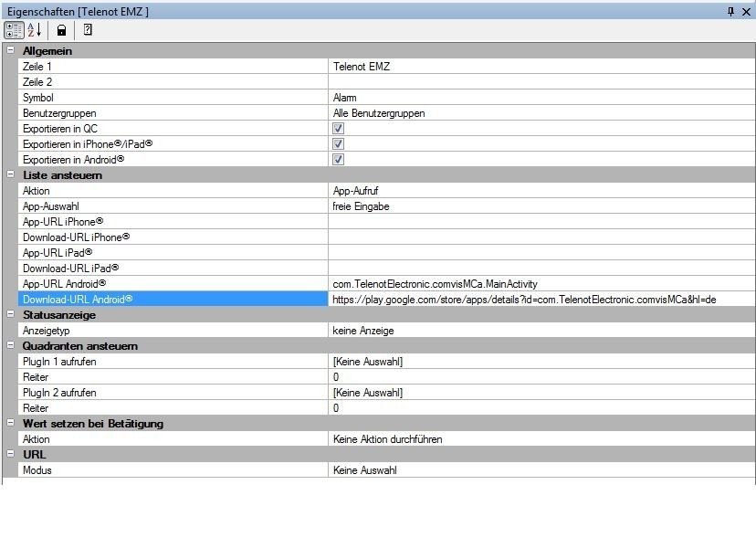Click the Download-URL iPhone value field
The height and width of the screenshot is (548, 756).
[541, 237]
